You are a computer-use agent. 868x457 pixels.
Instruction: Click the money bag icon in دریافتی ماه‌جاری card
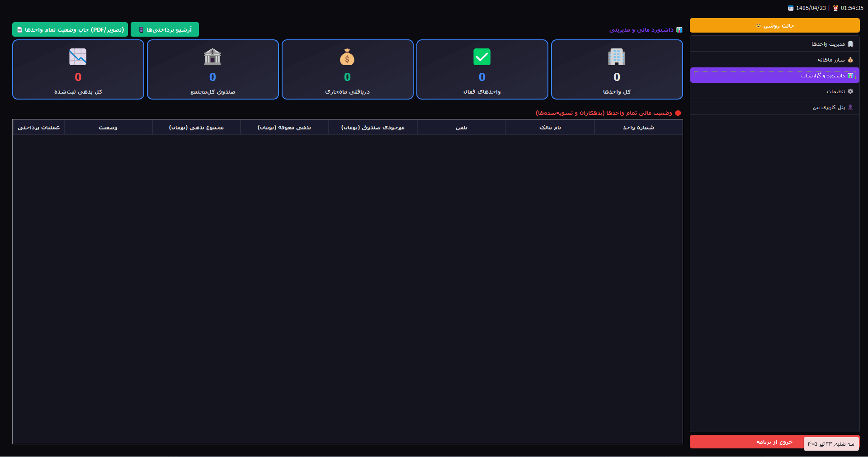[347, 57]
